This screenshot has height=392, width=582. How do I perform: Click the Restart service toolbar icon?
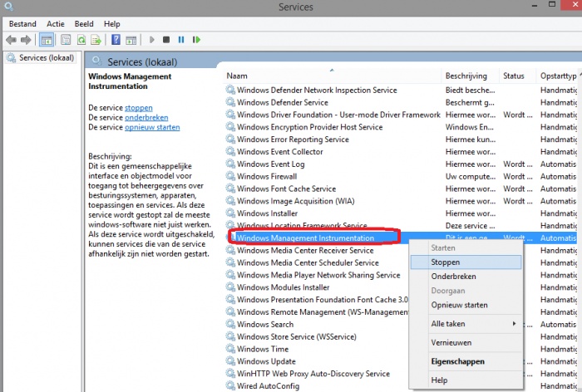[196, 40]
